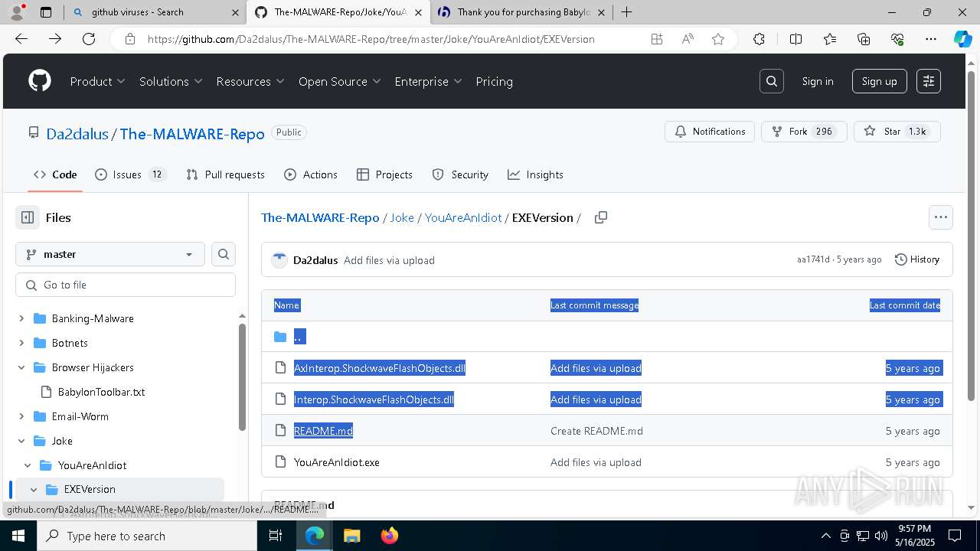Click the browser back arrow
Image resolution: width=980 pixels, height=551 pixels.
coord(21,39)
